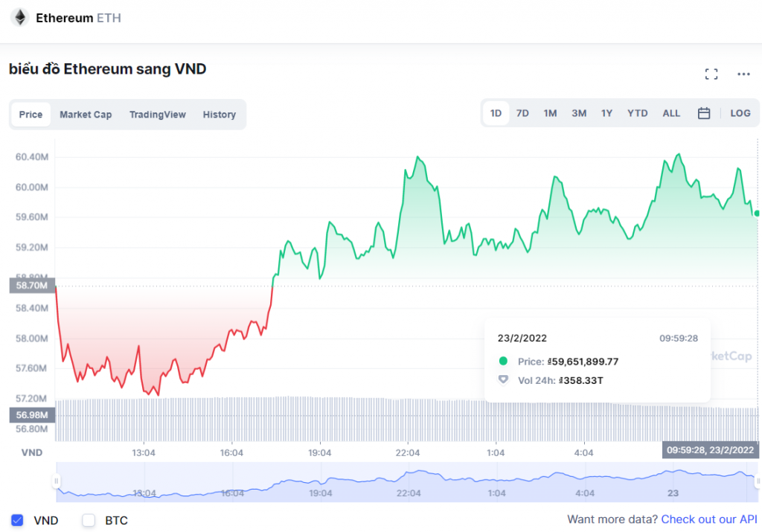Viewport: 762px width, 532px height.
Task: Click the Ethereum diamond logo icon
Action: [x=19, y=18]
